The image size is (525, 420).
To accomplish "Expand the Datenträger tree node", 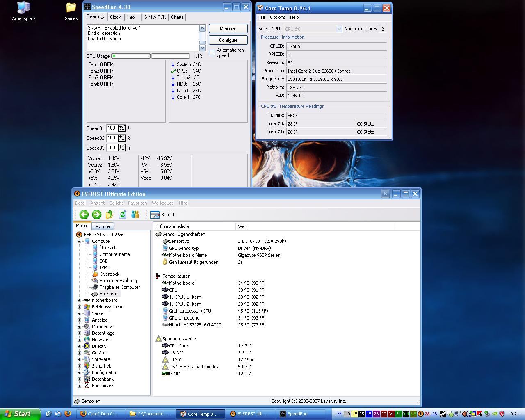I will pos(80,333).
